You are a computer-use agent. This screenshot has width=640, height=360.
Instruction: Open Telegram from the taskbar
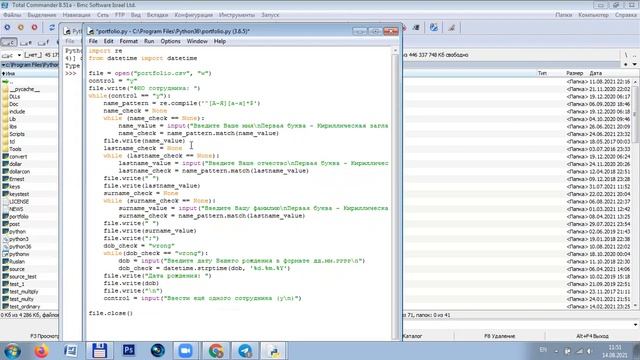(x=245, y=351)
